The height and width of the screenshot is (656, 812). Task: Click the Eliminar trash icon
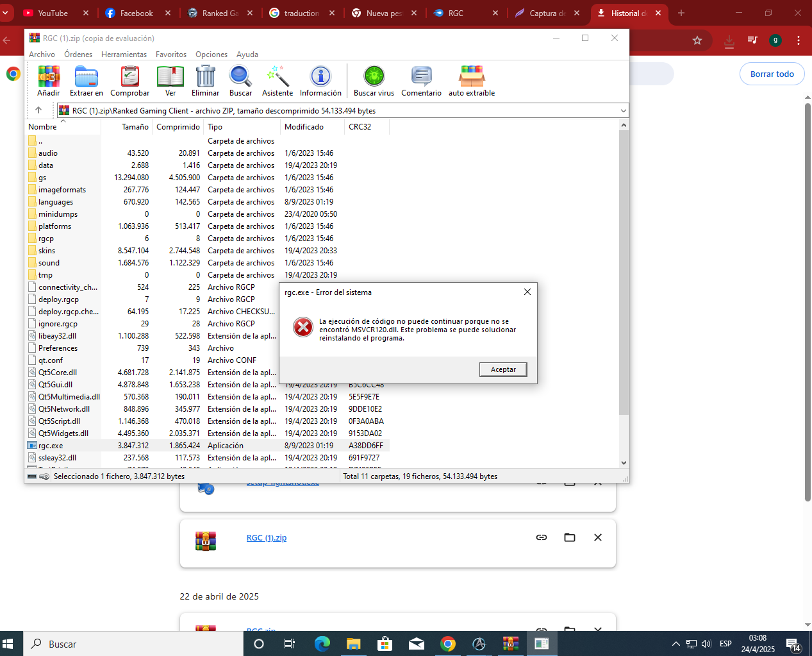[206, 81]
